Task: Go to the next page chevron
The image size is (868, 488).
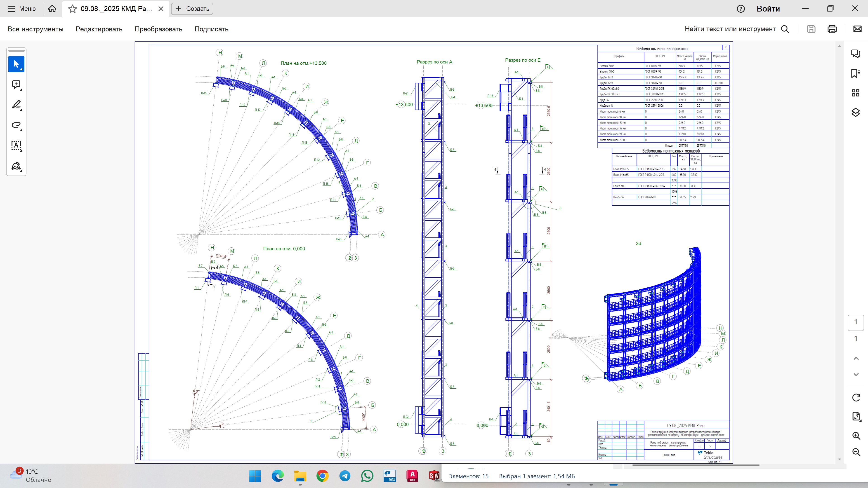Action: coord(856,375)
